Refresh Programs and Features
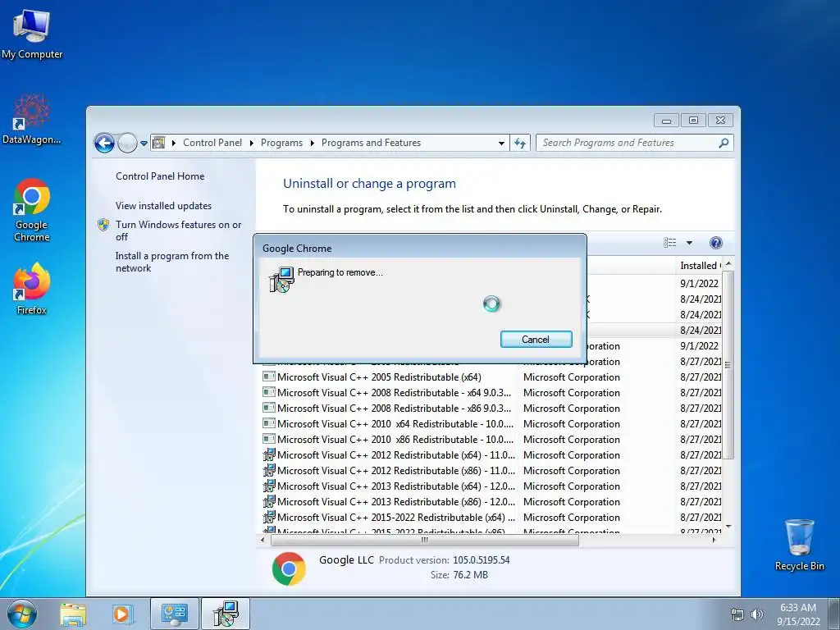Screen dimensions: 840x630 (519, 143)
